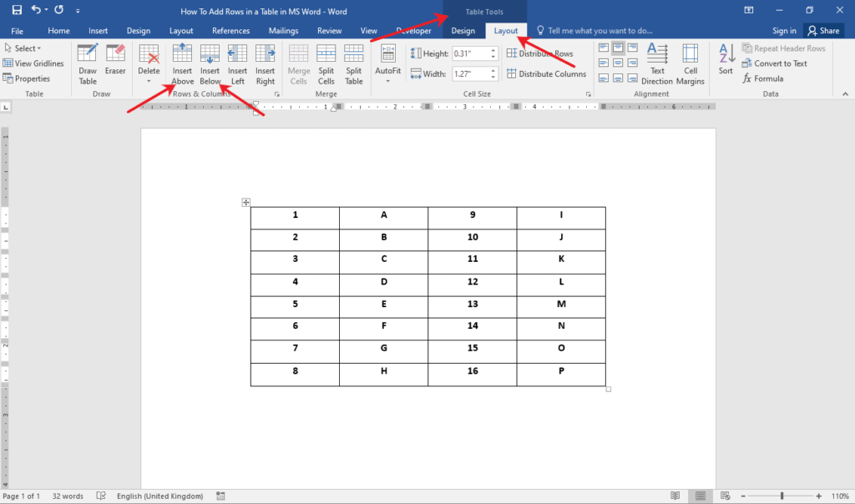Screen dimensions: 855x504
Task: Redo the last action
Action: click(59, 10)
